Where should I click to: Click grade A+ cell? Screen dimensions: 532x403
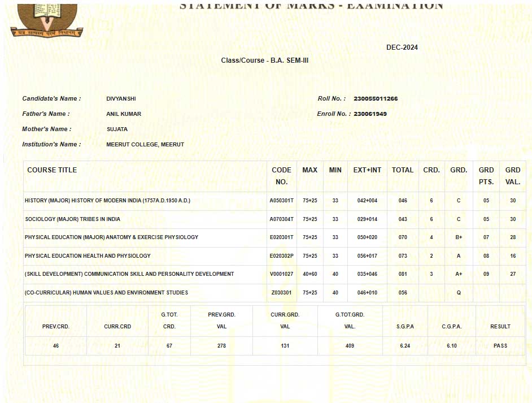click(x=459, y=274)
